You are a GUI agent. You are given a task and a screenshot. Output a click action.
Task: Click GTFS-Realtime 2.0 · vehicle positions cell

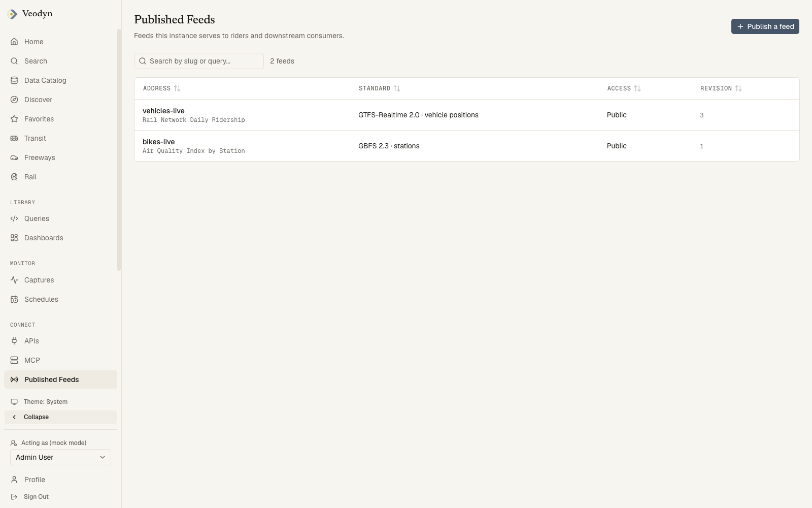pos(418,115)
